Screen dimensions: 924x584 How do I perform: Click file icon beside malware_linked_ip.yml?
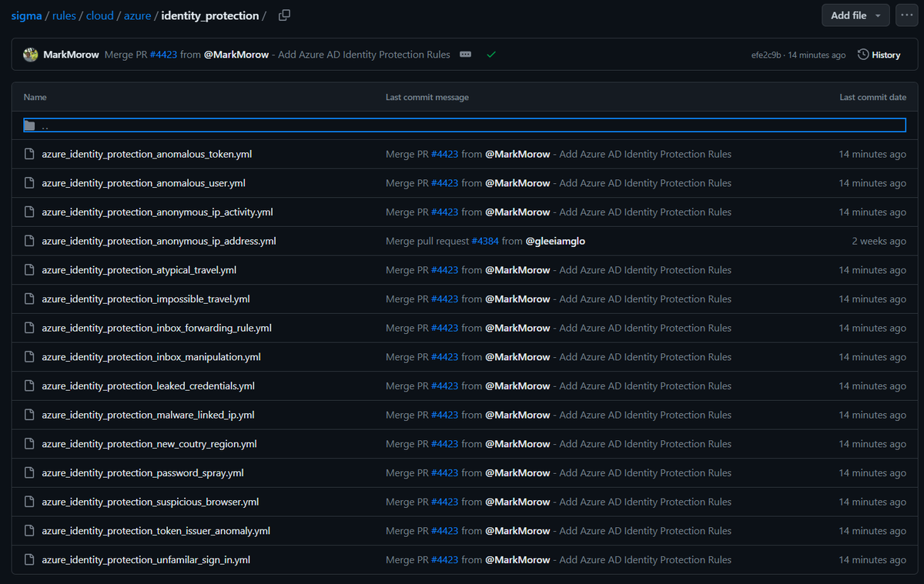(29, 415)
